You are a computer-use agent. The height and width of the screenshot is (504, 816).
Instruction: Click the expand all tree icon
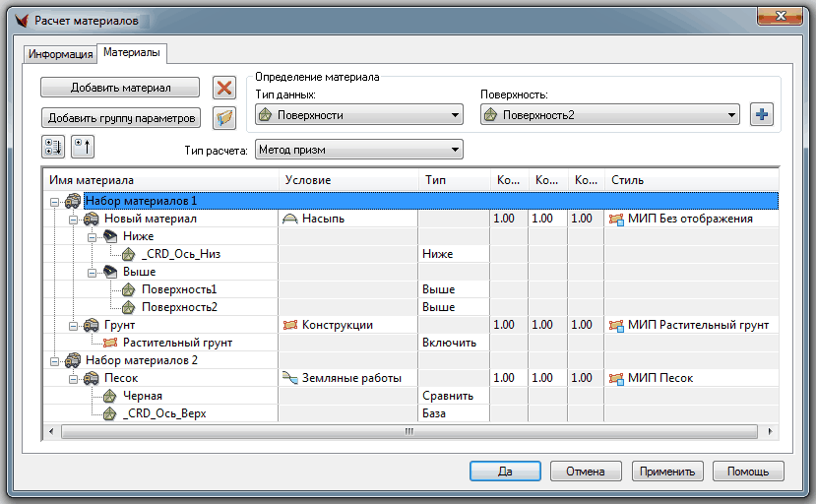tap(52, 148)
